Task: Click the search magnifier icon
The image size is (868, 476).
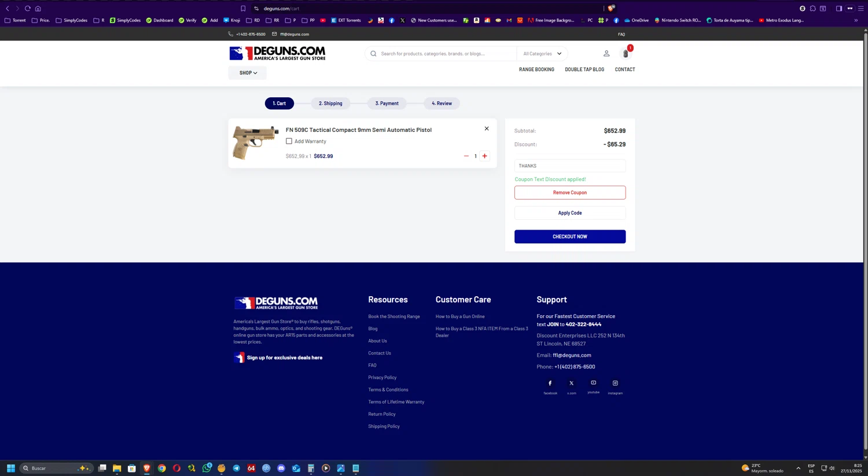Action: (x=373, y=54)
